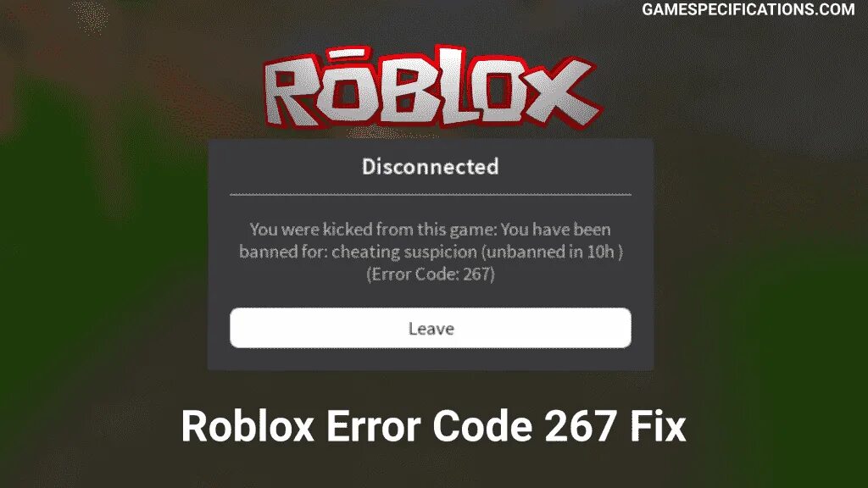The width and height of the screenshot is (868, 488).
Task: Click the word 'Fix' in bottom caption
Action: [658, 426]
